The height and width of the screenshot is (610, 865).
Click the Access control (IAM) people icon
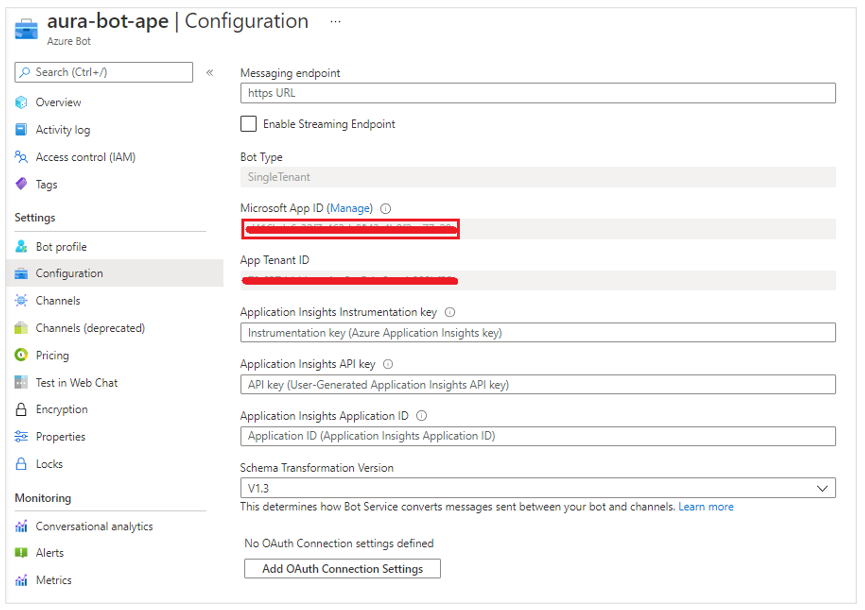21,157
